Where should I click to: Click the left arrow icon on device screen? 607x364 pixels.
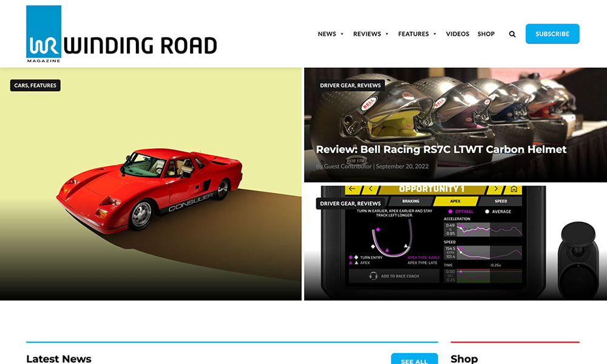pos(352,189)
